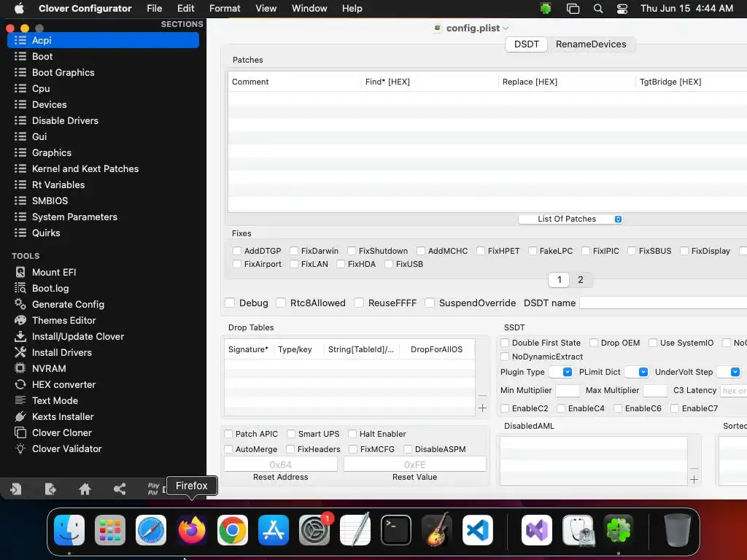The width and height of the screenshot is (747, 560).
Task: Click Install Drivers wrench icon
Action: point(20,352)
